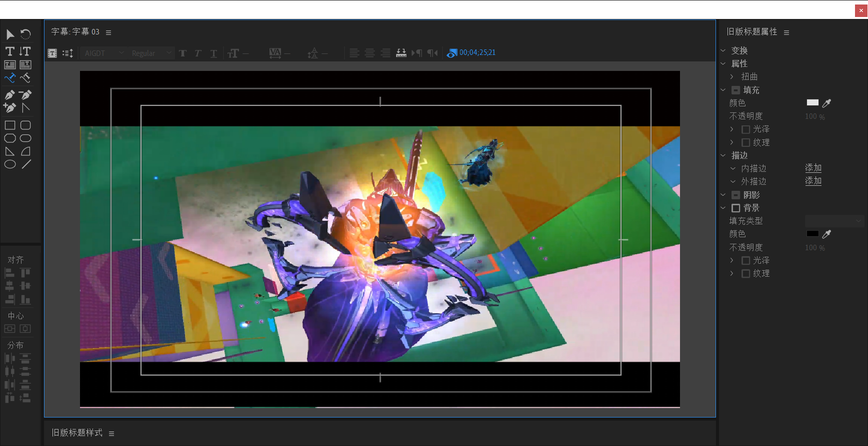
Task: Select the Wedge triangle tool
Action: (10, 151)
